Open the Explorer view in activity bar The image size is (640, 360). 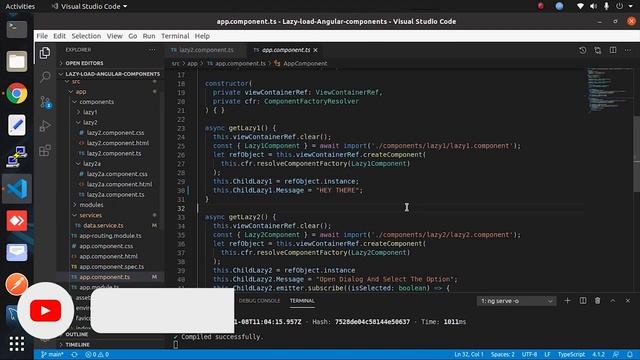pos(45,53)
